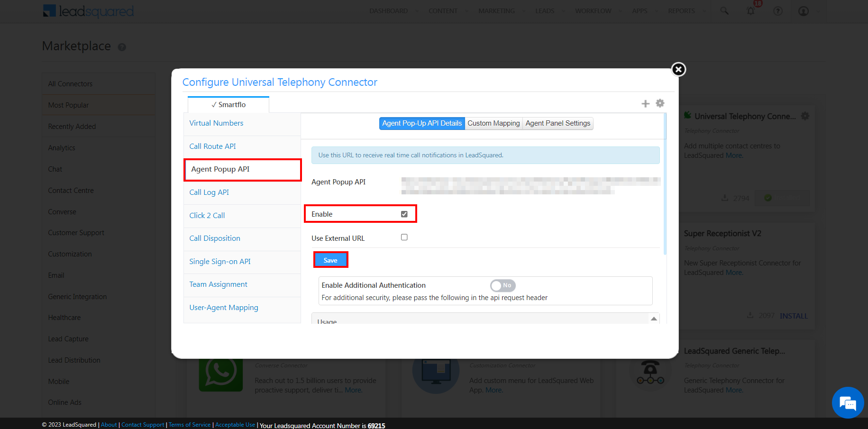Screen dimensions: 868x429
Task: Toggle Enable Additional Authentication switch
Action: 503,285
